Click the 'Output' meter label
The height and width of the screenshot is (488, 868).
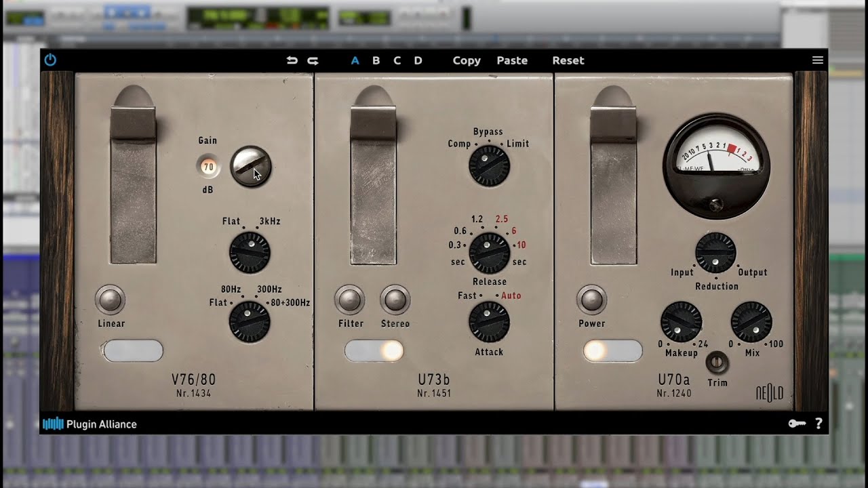[x=752, y=272]
